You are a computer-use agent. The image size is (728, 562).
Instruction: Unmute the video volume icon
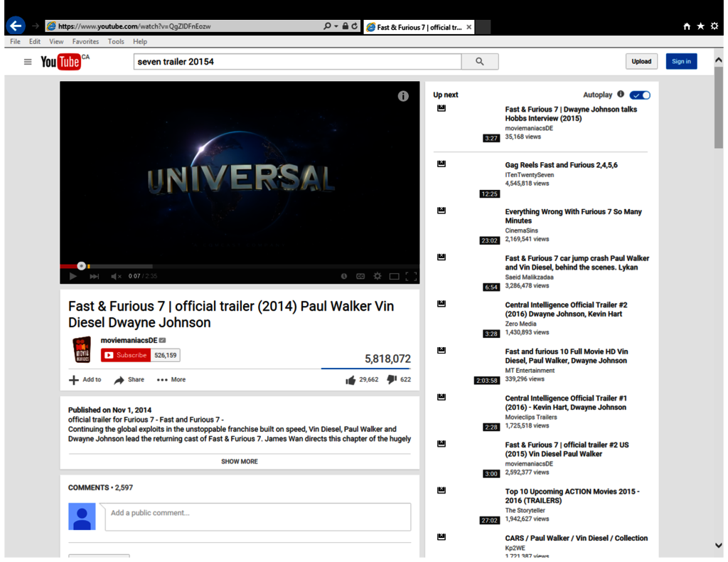(116, 276)
